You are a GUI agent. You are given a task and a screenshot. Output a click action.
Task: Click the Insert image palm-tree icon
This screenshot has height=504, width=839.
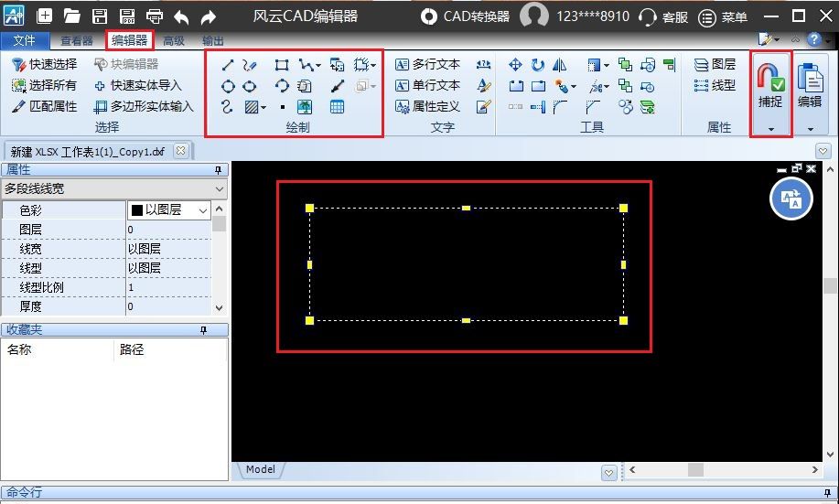click(x=305, y=107)
